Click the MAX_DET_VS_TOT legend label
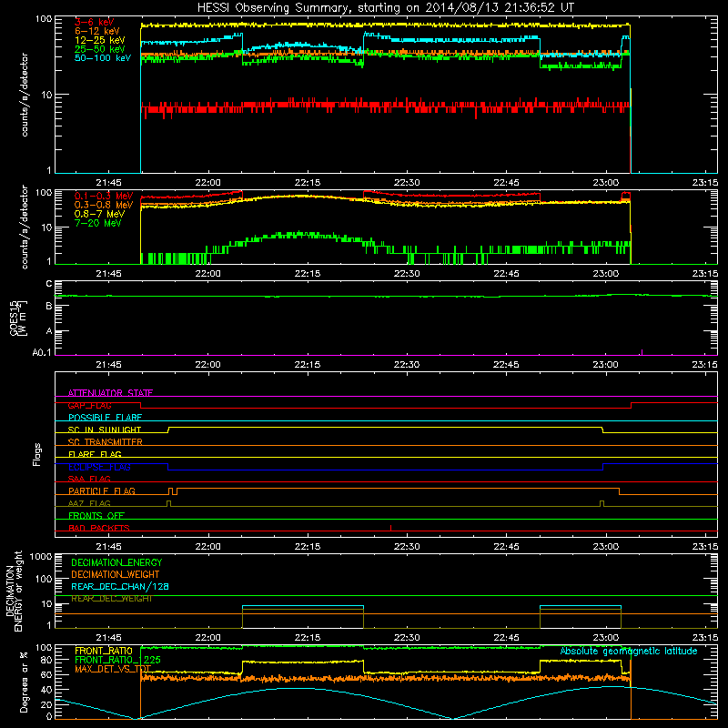 pos(113,669)
